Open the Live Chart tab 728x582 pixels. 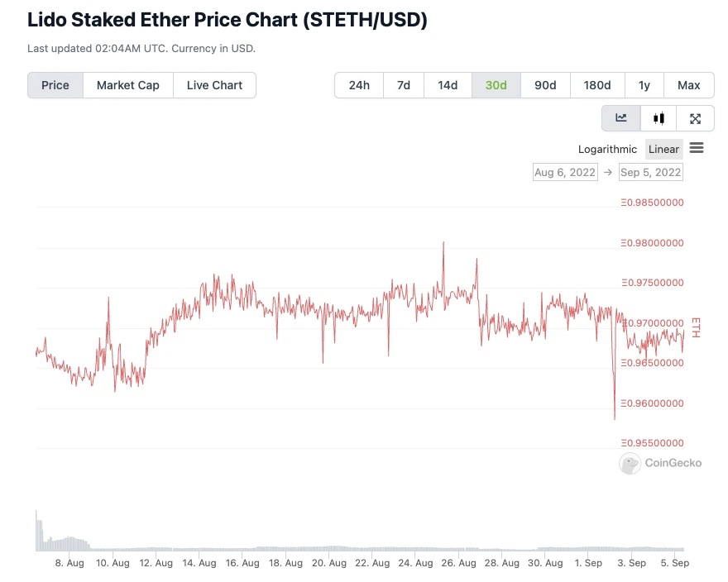pos(214,85)
